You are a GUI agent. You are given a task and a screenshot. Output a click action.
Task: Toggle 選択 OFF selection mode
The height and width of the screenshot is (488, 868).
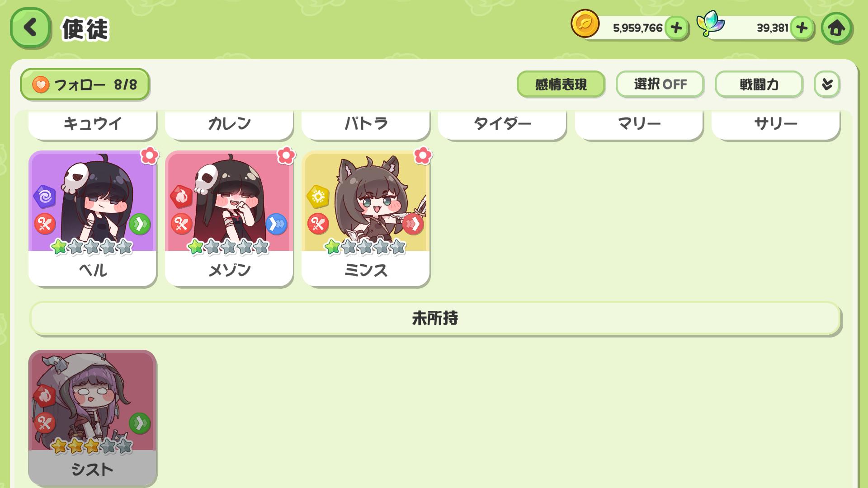point(660,84)
